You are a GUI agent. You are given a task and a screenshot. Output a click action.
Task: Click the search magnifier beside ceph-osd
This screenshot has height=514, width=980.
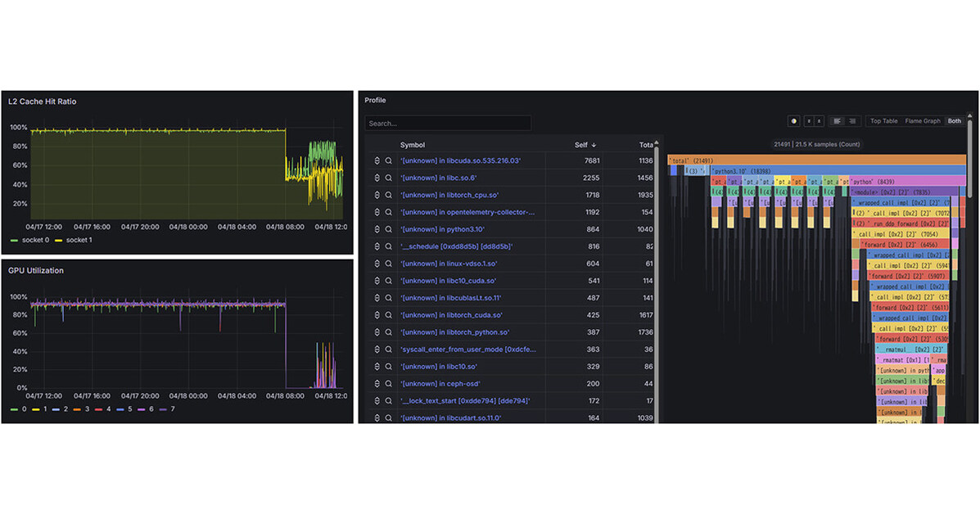point(387,383)
